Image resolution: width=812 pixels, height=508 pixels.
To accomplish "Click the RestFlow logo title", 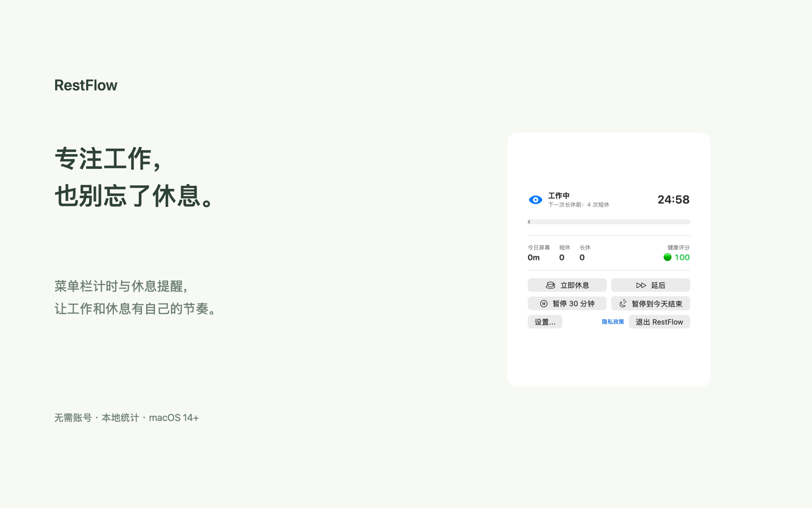I will 86,85.
